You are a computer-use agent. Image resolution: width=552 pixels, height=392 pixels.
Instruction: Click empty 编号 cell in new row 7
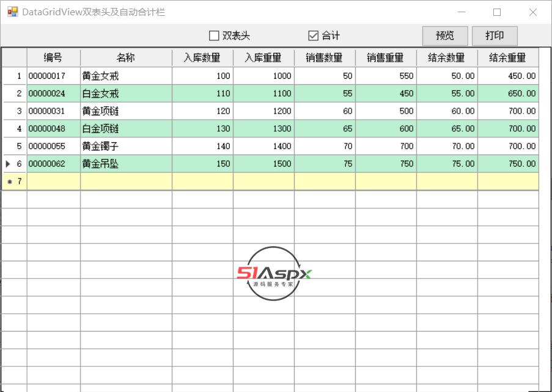(x=54, y=181)
